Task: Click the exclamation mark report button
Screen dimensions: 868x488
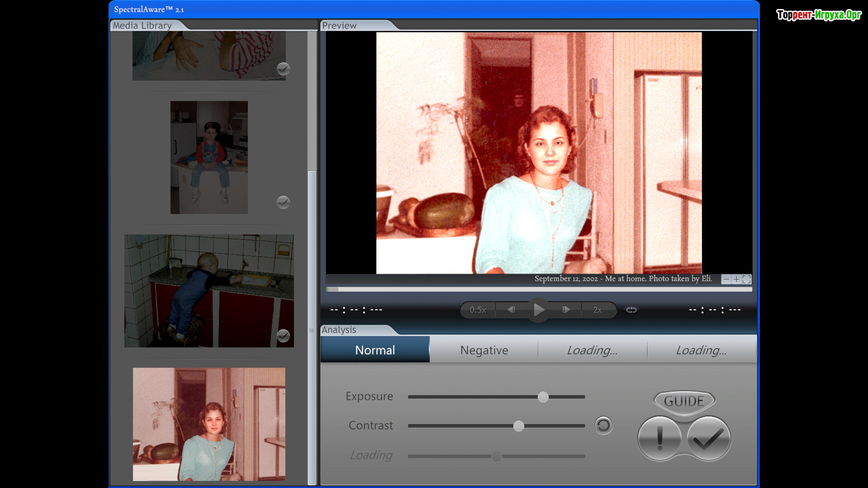Action: 660,438
